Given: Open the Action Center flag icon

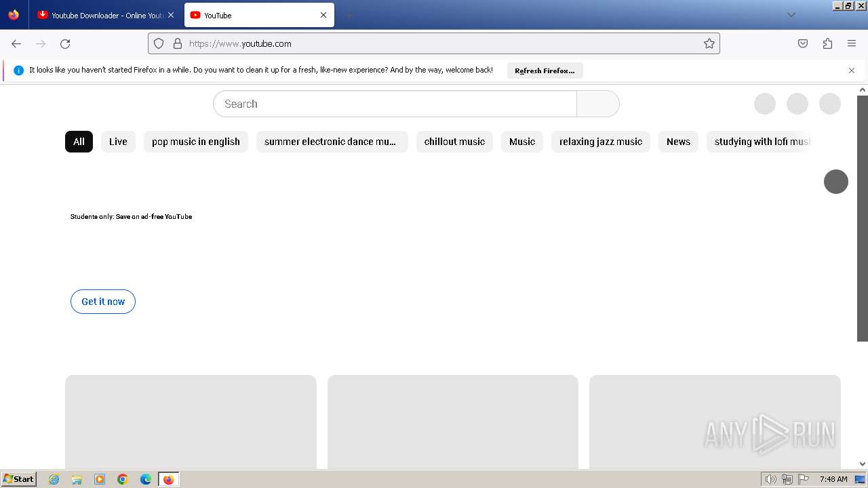Looking at the screenshot, I should coord(804,479).
